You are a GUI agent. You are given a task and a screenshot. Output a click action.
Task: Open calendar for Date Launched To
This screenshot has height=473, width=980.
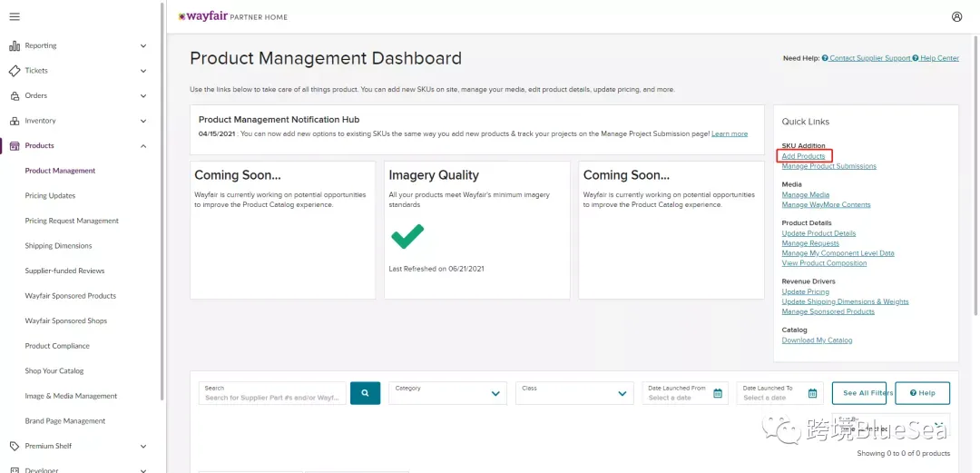(x=812, y=393)
